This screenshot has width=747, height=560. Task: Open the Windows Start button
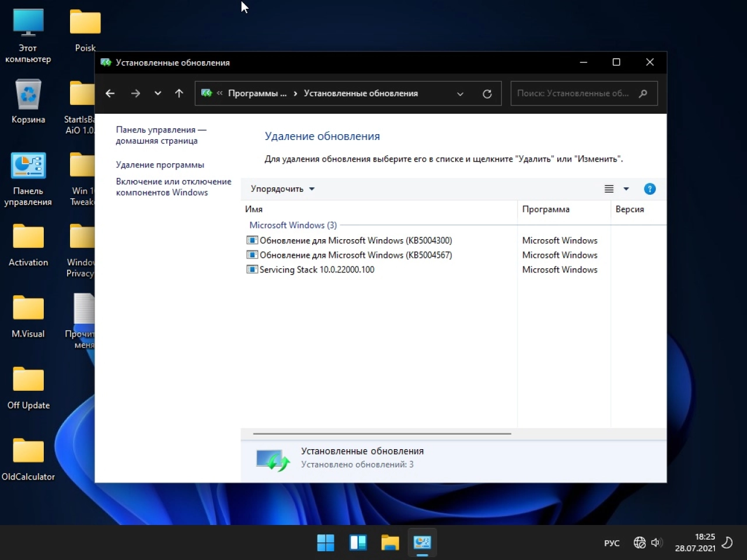click(326, 542)
